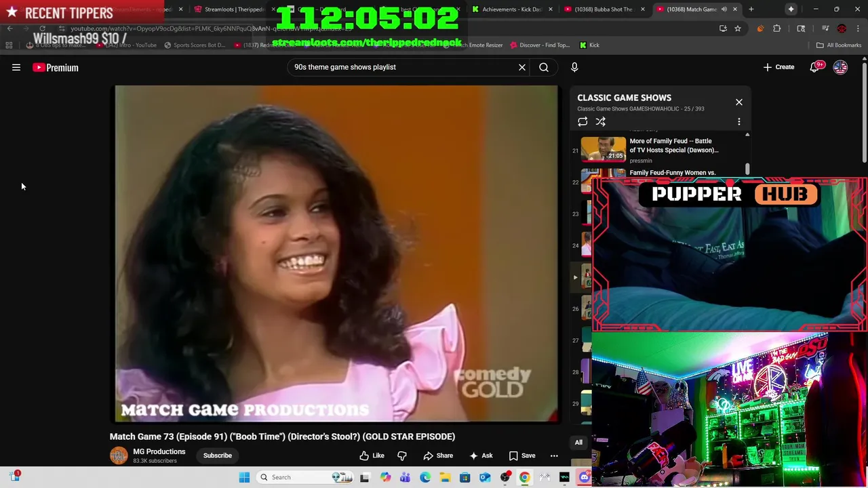Open Microsoft Store on taskbar
Viewport: 868px width, 488px height.
point(465,477)
